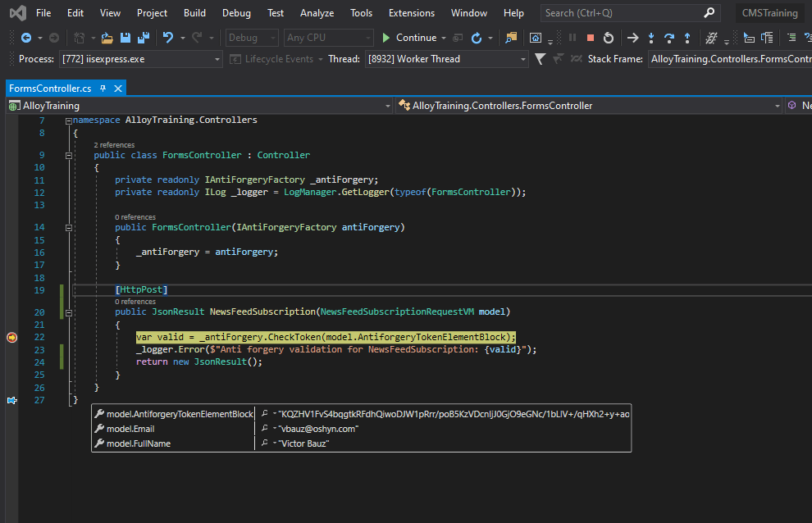This screenshot has width=812, height=523.
Task: Open the Analyze menu
Action: (317, 13)
